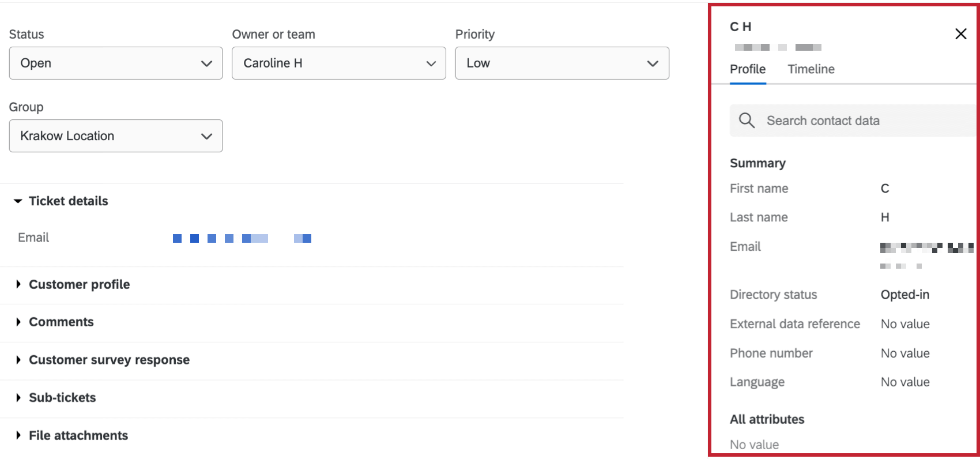Expand Customer survey response section
Image resolution: width=980 pixels, height=459 pixels.
tap(102, 360)
